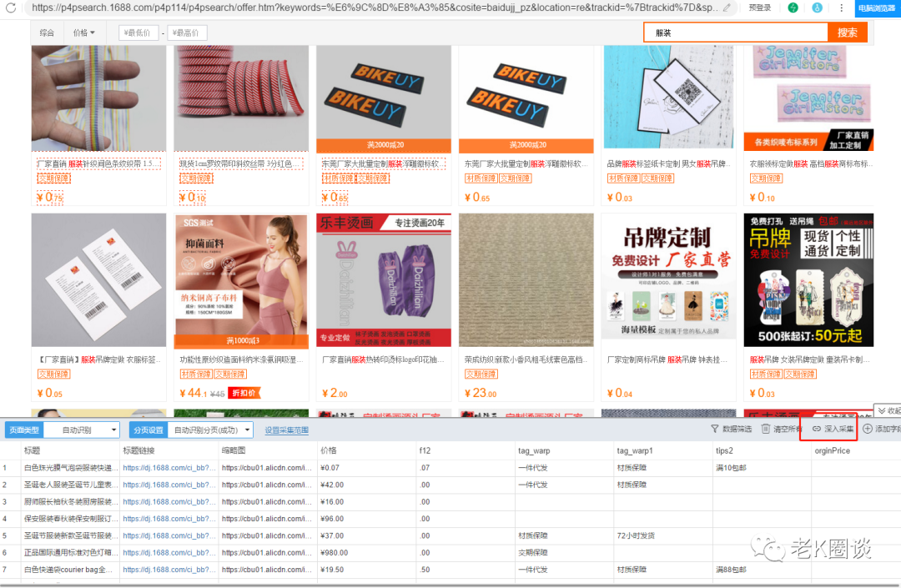Click the orginPrice column header
The height and width of the screenshot is (588, 901).
pos(832,450)
